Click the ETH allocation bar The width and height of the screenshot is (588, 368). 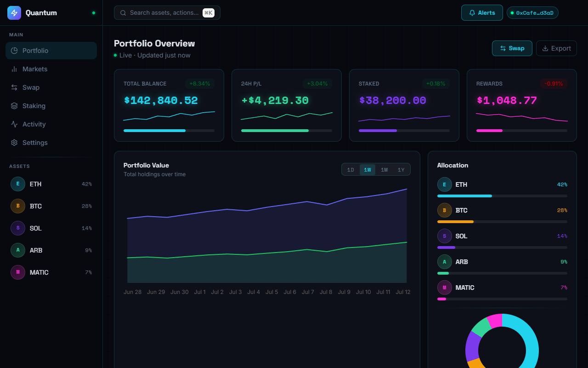pyautogui.click(x=502, y=196)
